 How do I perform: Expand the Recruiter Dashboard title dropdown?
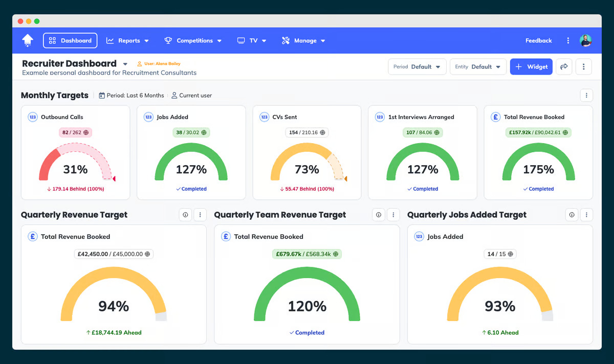pyautogui.click(x=125, y=64)
